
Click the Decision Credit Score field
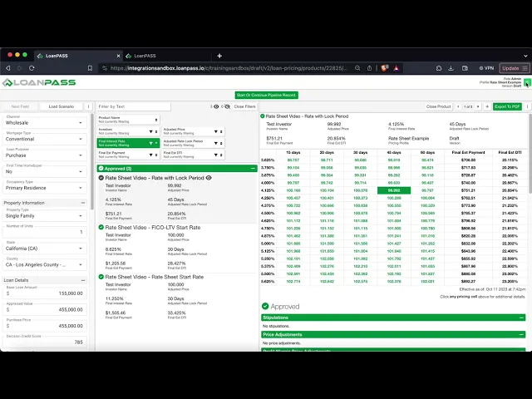[44, 342]
